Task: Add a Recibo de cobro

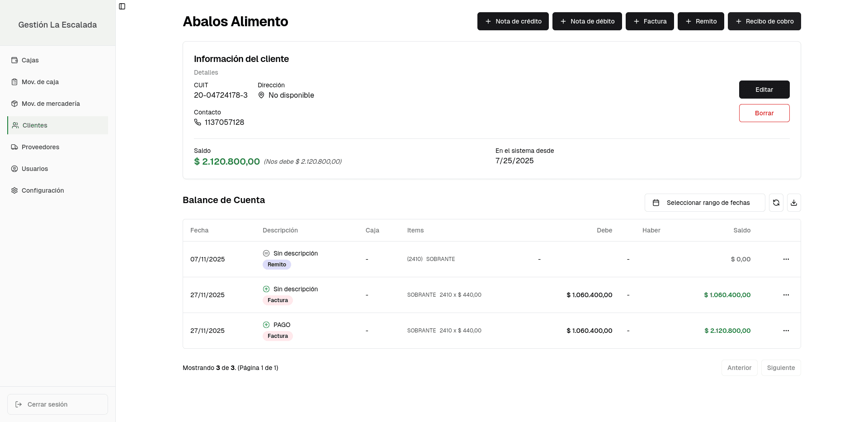Action: (x=764, y=21)
